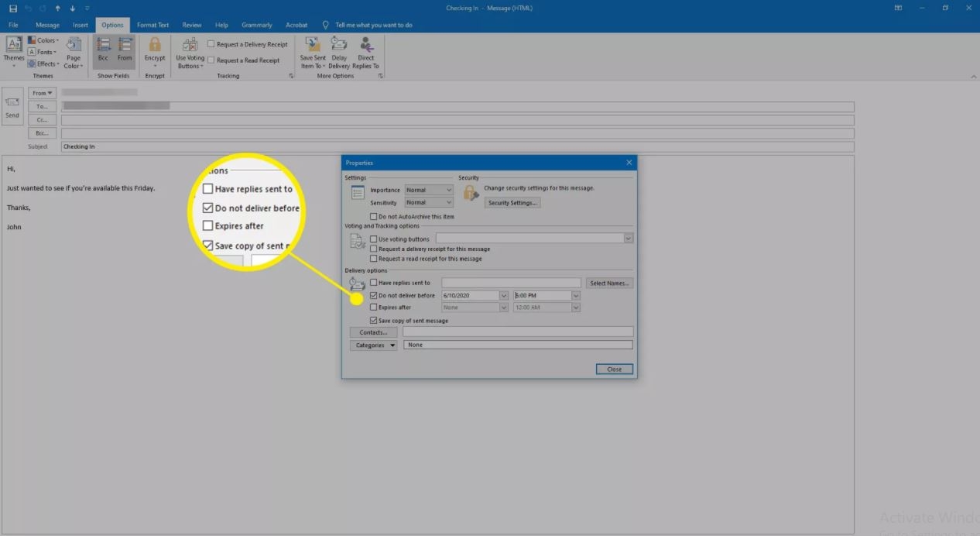Screen dimensions: 980x536
Task: Switch to the Format Text tab
Action: (152, 25)
